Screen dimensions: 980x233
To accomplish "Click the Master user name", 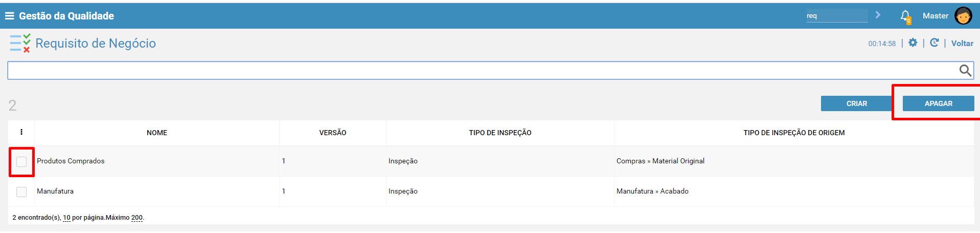I will point(936,16).
